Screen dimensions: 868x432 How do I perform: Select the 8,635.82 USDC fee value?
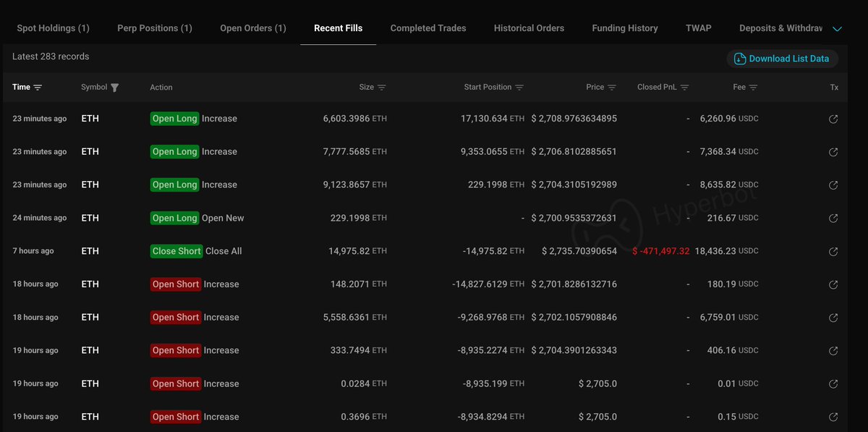click(x=729, y=185)
